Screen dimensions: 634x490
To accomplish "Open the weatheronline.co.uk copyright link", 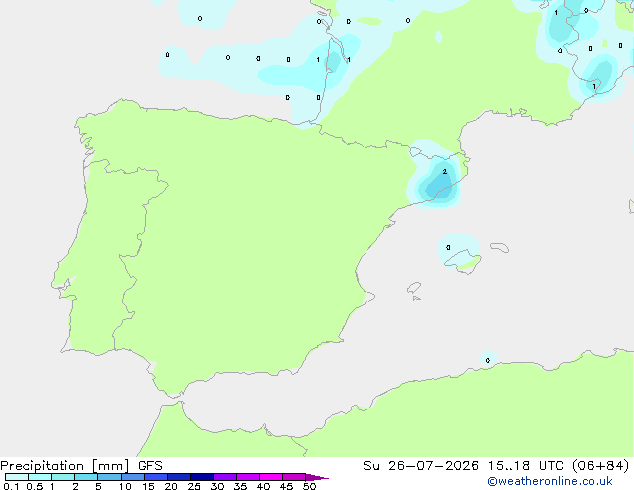I will [549, 481].
